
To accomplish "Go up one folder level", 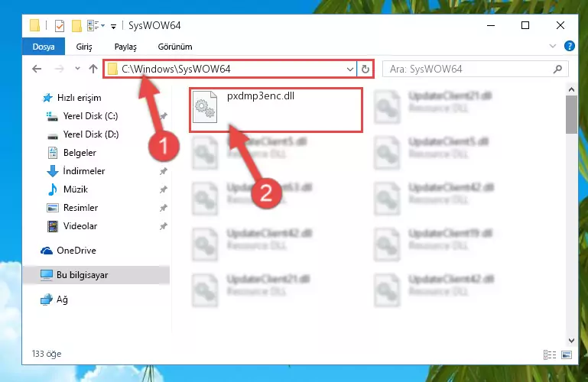I will (x=93, y=69).
